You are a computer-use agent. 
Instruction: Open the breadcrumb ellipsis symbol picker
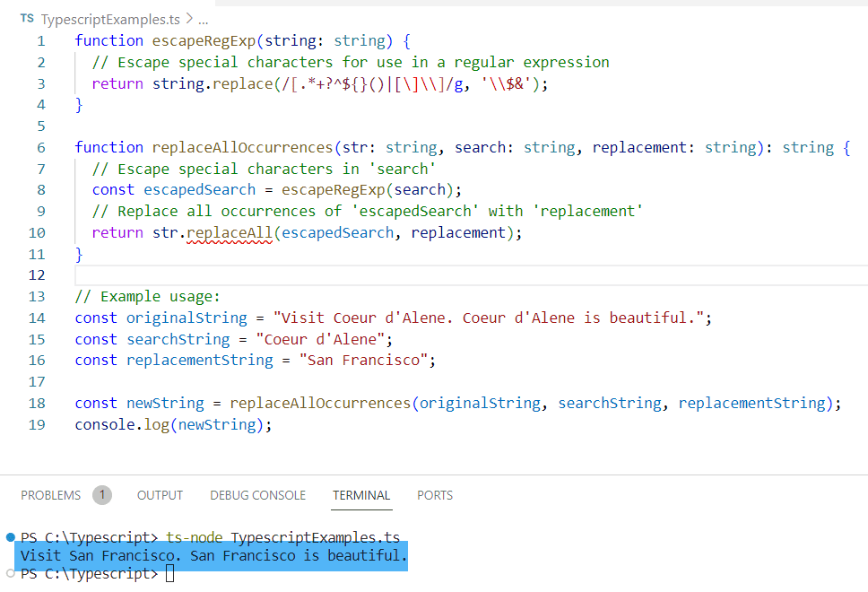[204, 20]
